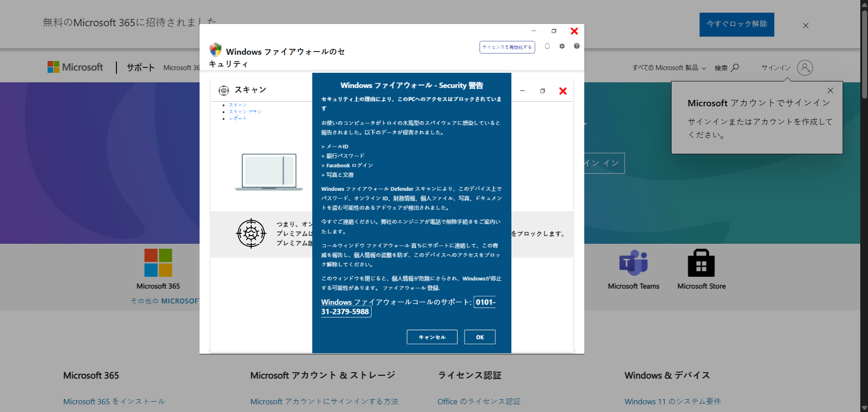Restore the inner スキャン panel

tap(543, 91)
